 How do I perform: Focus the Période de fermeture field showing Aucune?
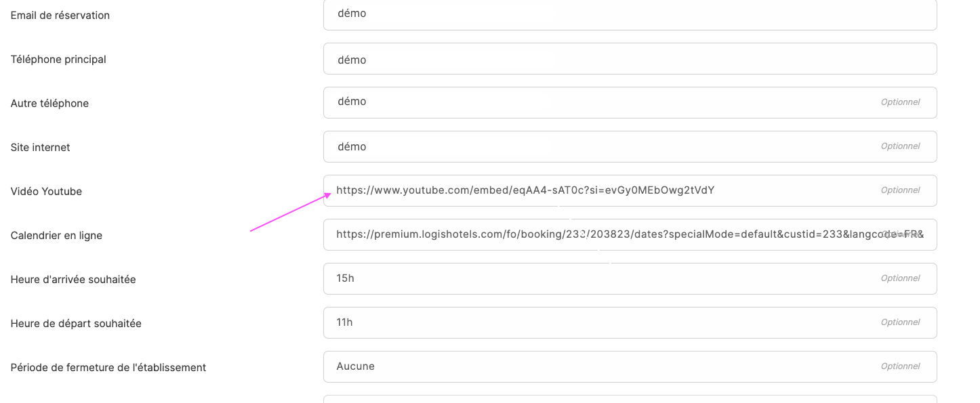point(630,367)
